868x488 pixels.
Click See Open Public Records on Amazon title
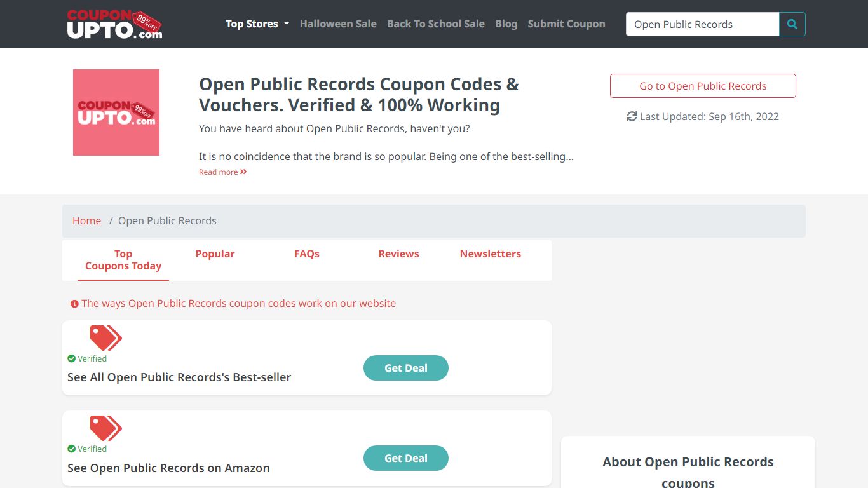[168, 468]
